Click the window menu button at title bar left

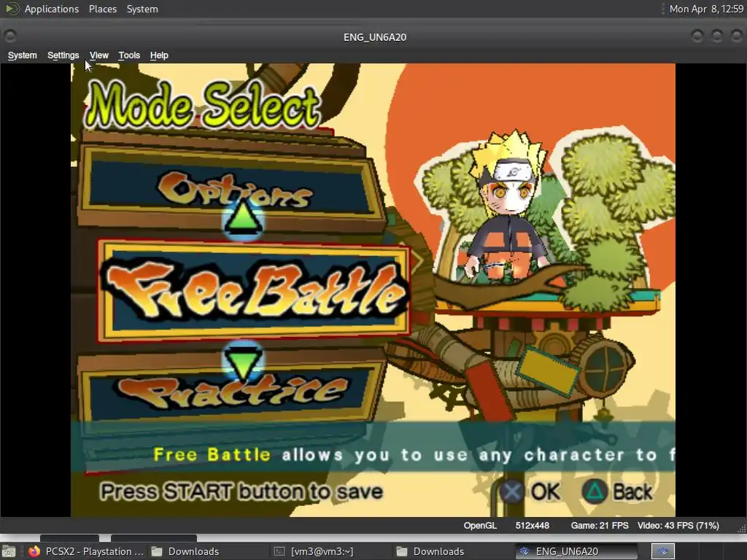[x=10, y=36]
